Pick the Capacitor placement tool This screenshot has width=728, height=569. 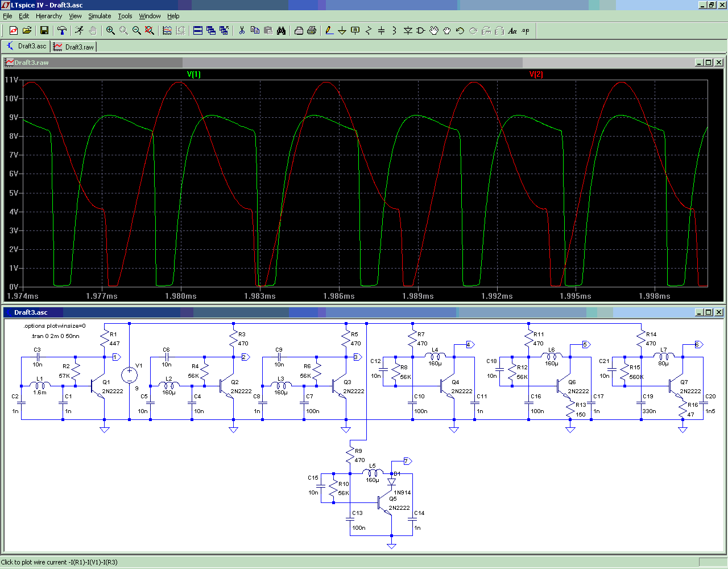click(381, 31)
